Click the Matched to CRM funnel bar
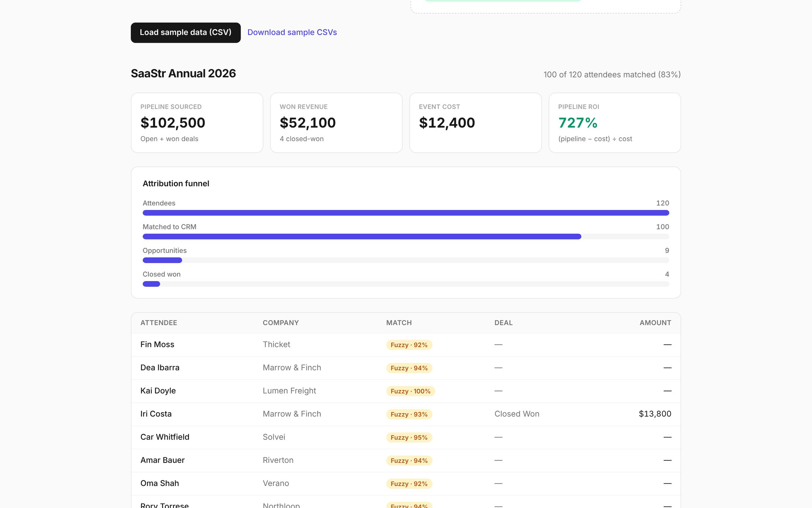Image resolution: width=812 pixels, height=508 pixels. point(406,236)
